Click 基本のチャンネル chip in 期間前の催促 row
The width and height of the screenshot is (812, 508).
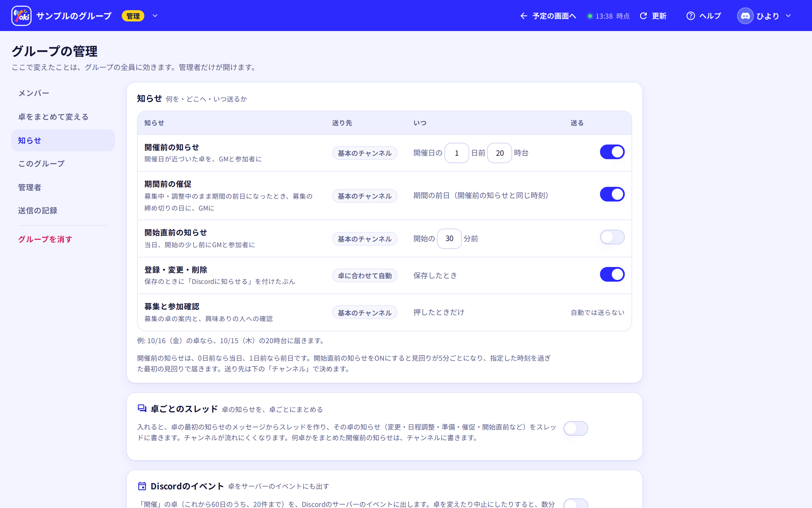pyautogui.click(x=365, y=196)
